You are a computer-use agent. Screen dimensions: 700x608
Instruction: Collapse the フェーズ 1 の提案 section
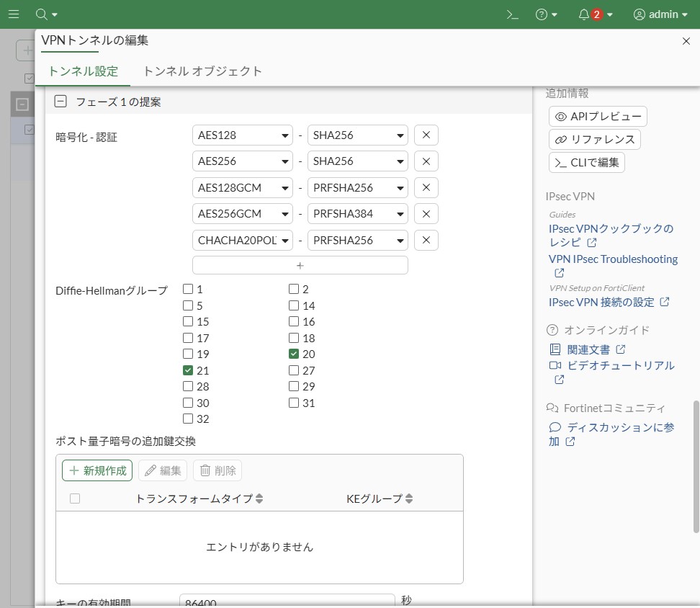coord(61,102)
